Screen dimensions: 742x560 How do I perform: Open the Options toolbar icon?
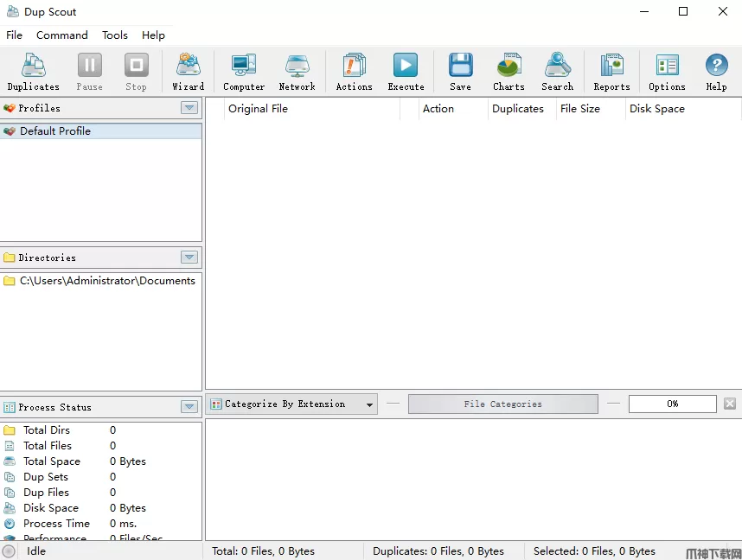(667, 72)
